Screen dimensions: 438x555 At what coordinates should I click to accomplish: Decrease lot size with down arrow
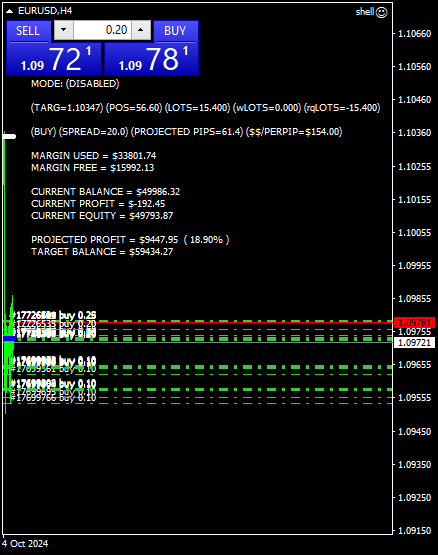pyautogui.click(x=64, y=30)
